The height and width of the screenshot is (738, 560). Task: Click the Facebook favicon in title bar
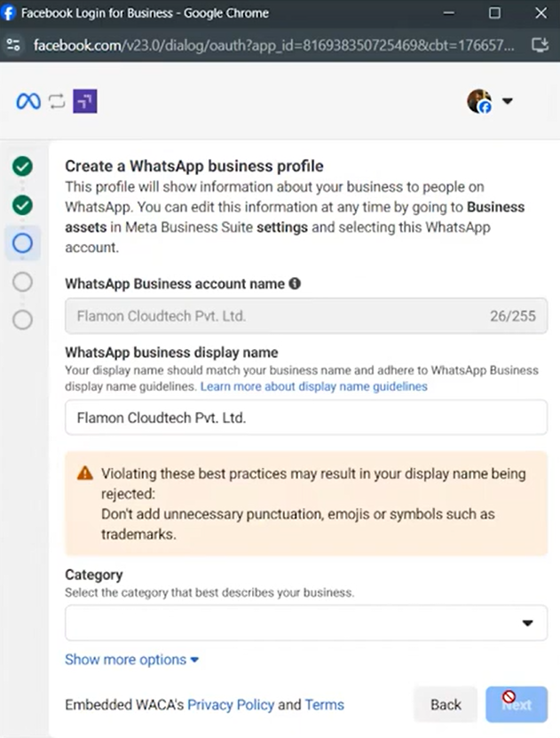click(x=9, y=12)
